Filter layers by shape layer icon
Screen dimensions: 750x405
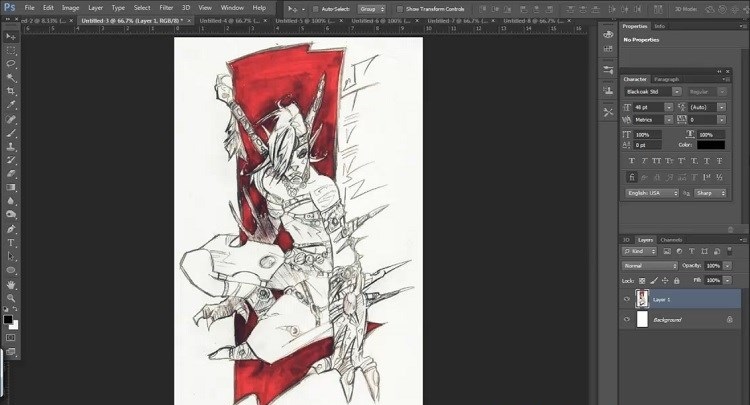tap(704, 251)
